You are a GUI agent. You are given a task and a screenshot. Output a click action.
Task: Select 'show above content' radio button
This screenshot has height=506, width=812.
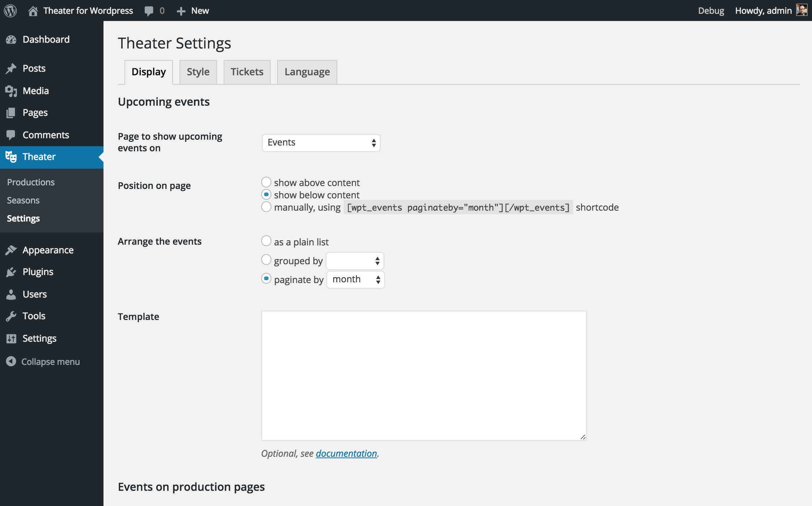click(266, 182)
